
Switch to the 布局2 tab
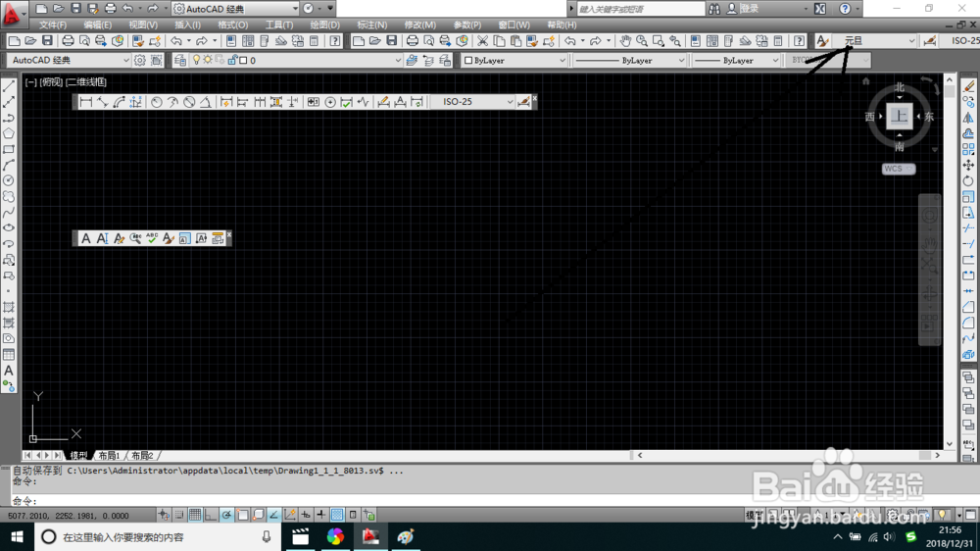coord(142,455)
